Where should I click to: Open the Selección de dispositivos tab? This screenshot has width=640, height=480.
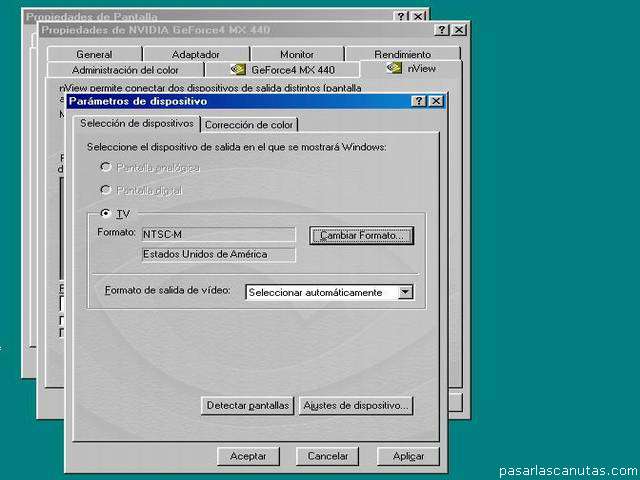click(136, 124)
